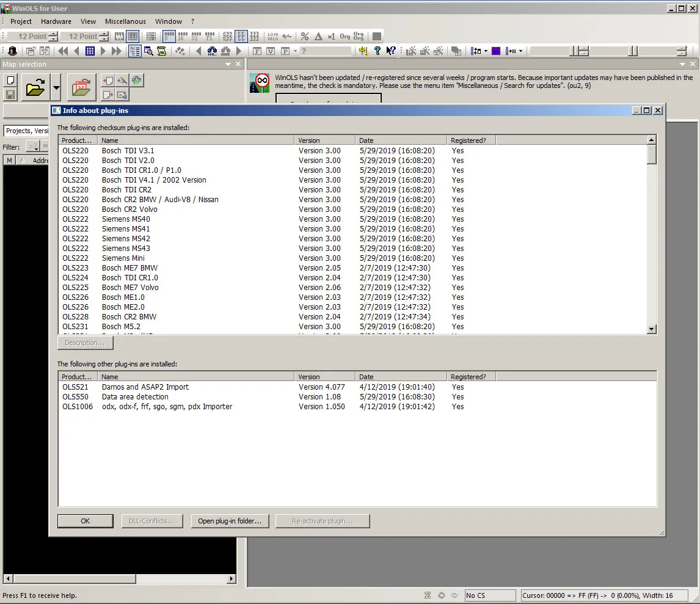Open the Miscellanous menu
The height and width of the screenshot is (604, 700).
coord(125,21)
